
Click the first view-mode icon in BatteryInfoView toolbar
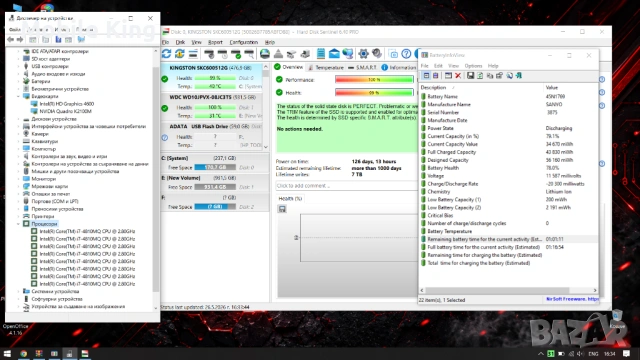[x=426, y=76]
